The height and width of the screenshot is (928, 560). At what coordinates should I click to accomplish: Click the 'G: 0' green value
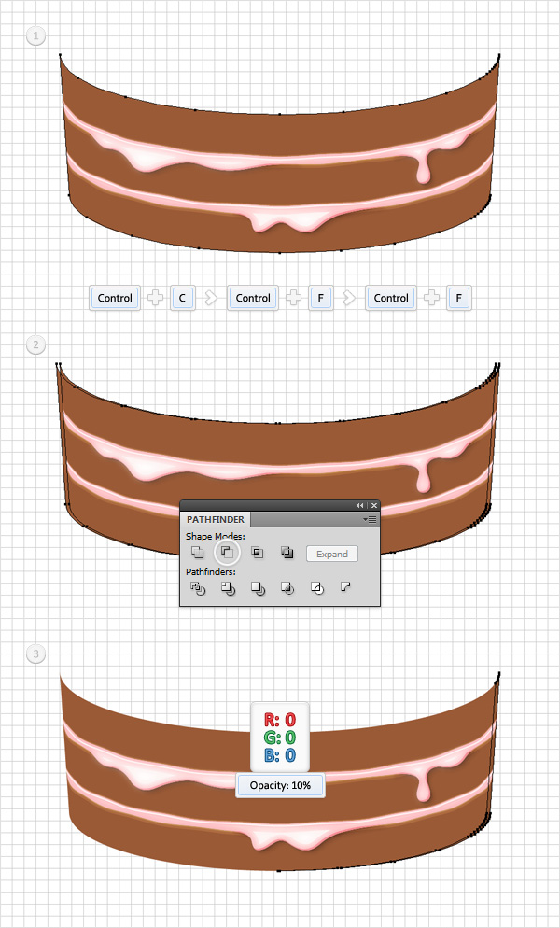click(x=280, y=738)
